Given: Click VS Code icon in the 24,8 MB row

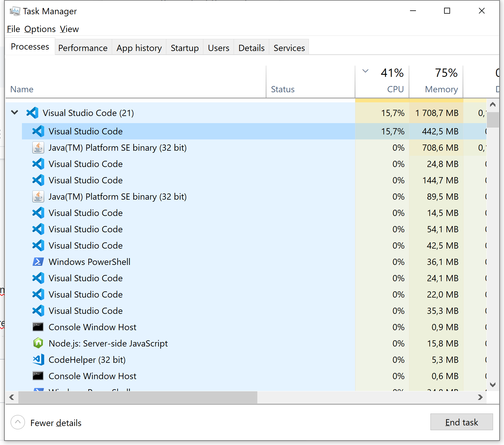Looking at the screenshot, I should tap(38, 164).
